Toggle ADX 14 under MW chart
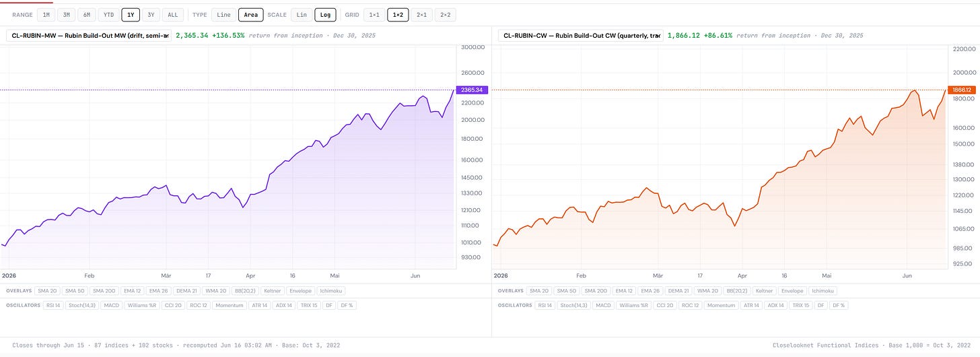The width and height of the screenshot is (980, 357). pyautogui.click(x=284, y=305)
